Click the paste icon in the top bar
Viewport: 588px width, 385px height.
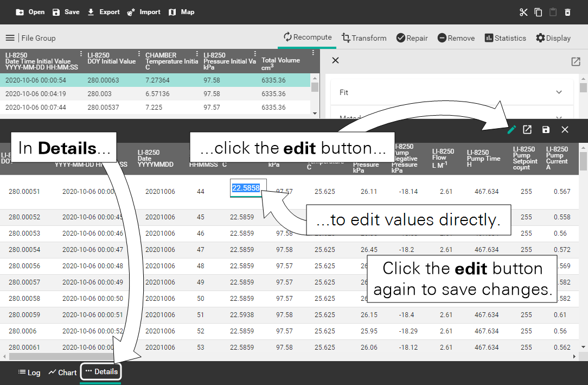point(552,11)
